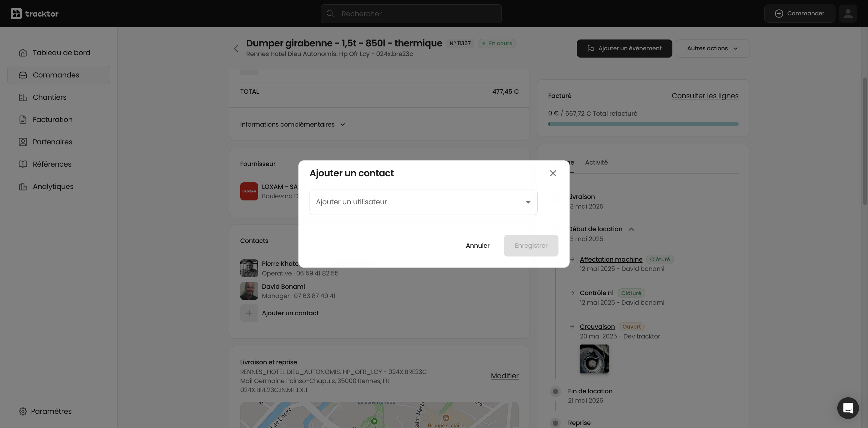Click Ajouter un contact text link

(290, 313)
